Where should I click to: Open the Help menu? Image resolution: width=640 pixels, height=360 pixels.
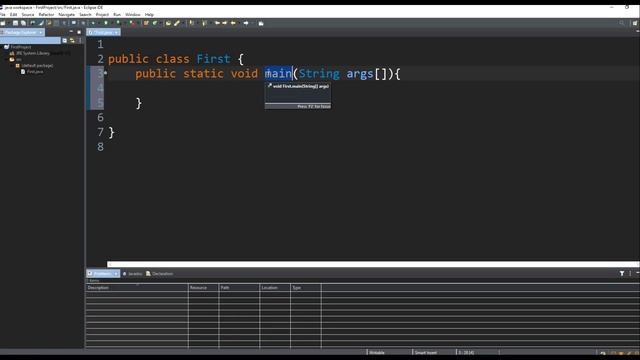pos(149,14)
